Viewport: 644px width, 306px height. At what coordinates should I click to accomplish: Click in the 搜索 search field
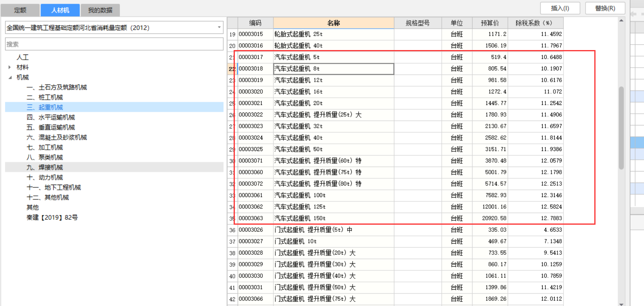[x=114, y=44]
